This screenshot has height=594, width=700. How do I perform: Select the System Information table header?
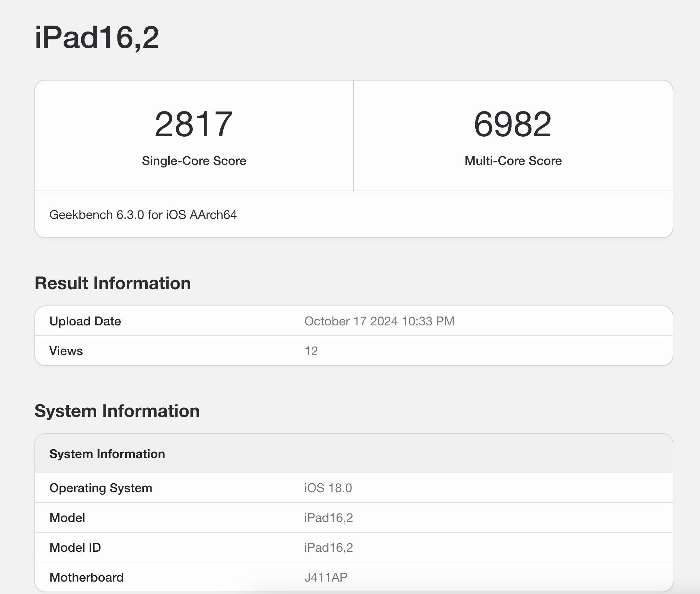click(107, 453)
